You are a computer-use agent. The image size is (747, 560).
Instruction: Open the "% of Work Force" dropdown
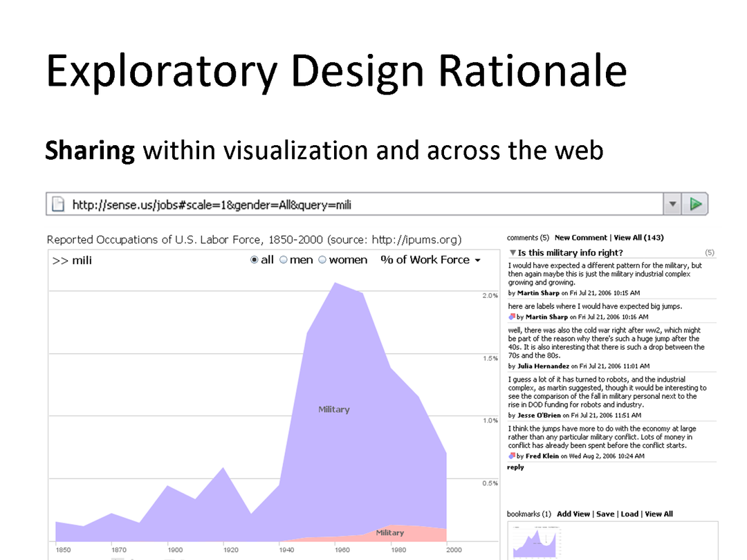pos(430,260)
